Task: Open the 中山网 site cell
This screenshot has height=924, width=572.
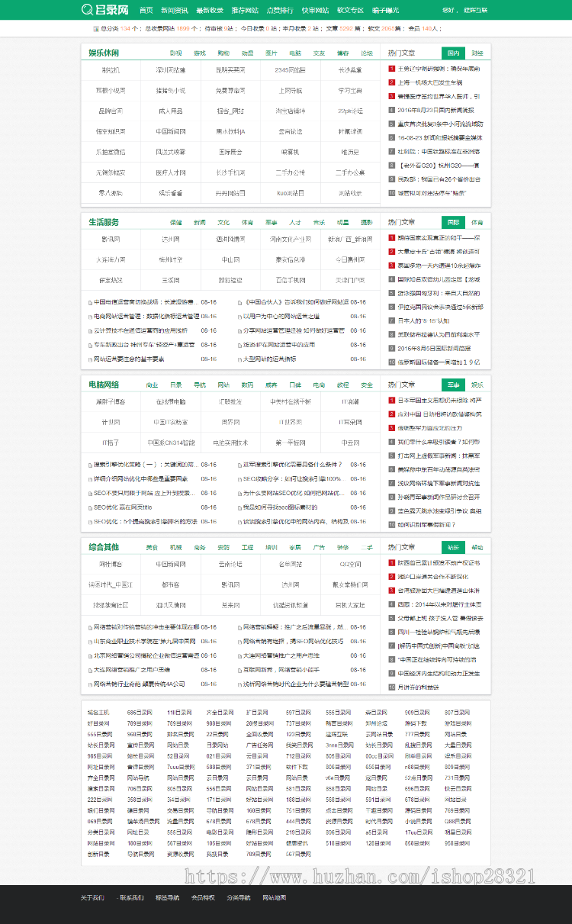Action: 230,259
